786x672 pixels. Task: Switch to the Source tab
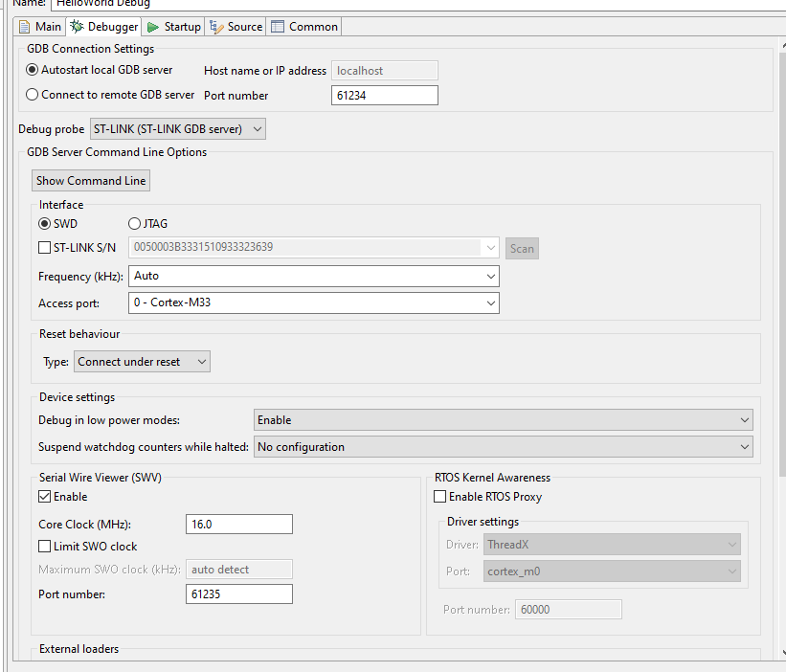pyautogui.click(x=236, y=27)
